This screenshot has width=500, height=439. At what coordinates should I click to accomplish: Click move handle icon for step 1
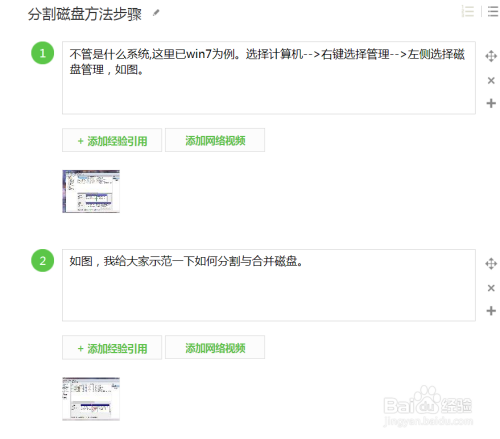tap(491, 56)
